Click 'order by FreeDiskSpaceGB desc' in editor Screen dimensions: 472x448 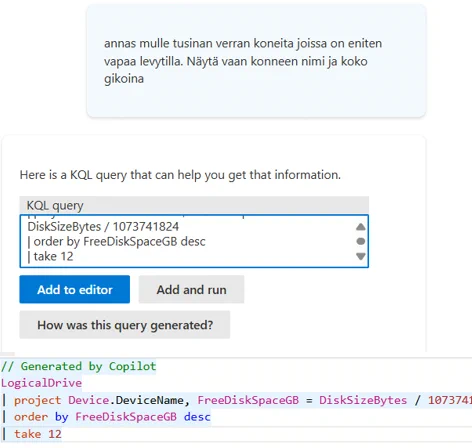[x=106, y=417]
